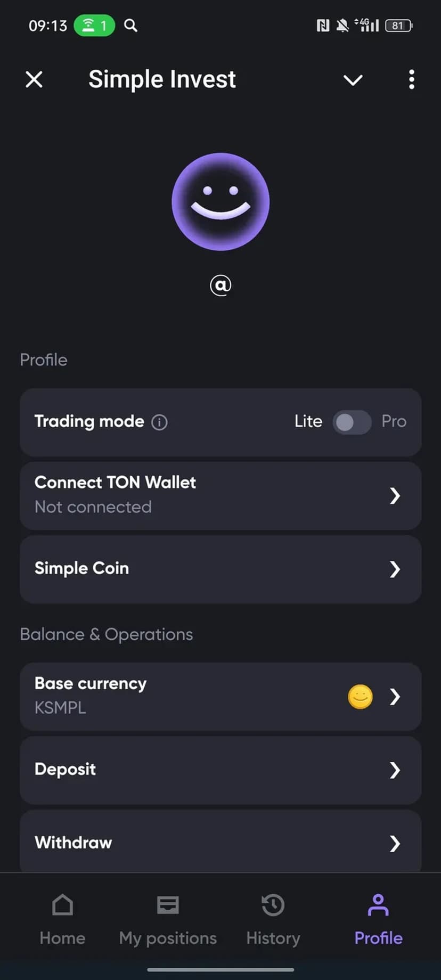Tap the search icon in status bar
The image size is (441, 980).
tap(130, 26)
